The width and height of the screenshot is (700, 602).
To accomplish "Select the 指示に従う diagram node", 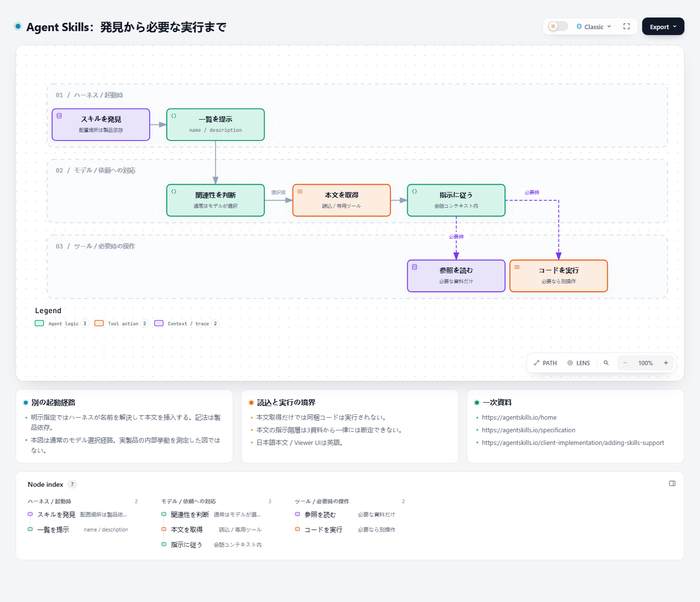I will pyautogui.click(x=456, y=200).
